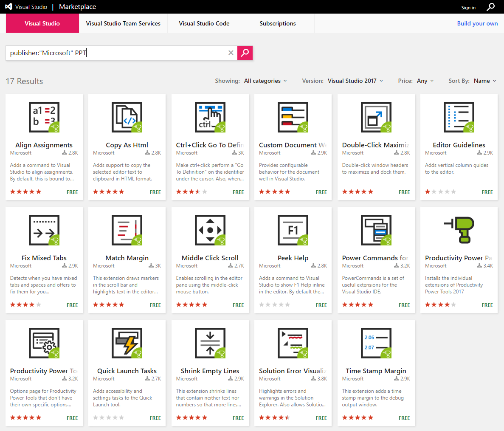Open the Ctrl+Click Go To Definition icon
The width and height of the screenshot is (504, 431).
[x=210, y=117]
